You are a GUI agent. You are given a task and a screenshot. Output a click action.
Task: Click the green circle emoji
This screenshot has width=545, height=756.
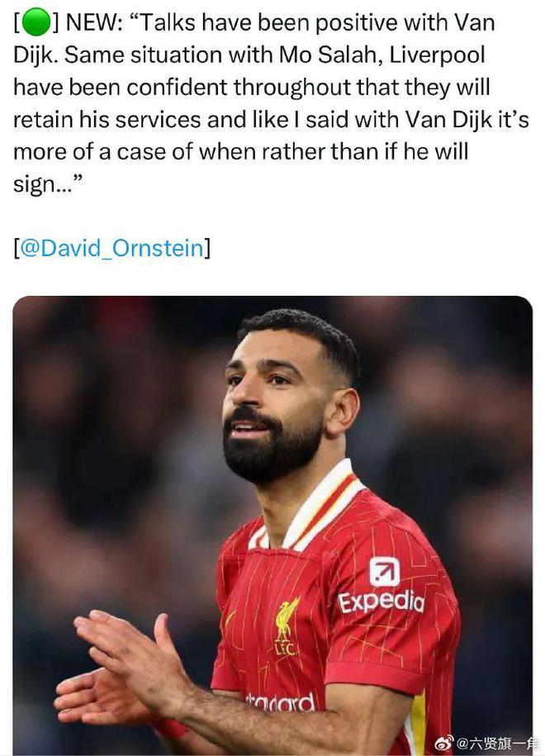coord(34,24)
